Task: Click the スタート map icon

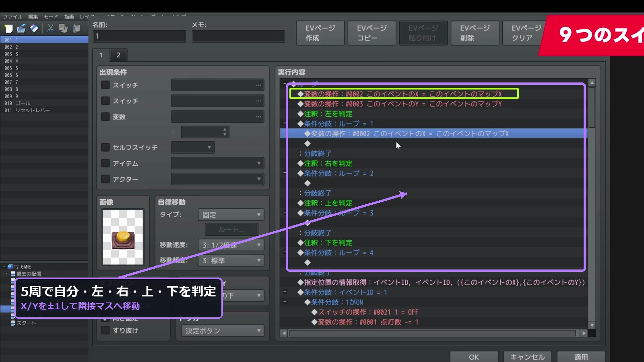Action: [13, 323]
